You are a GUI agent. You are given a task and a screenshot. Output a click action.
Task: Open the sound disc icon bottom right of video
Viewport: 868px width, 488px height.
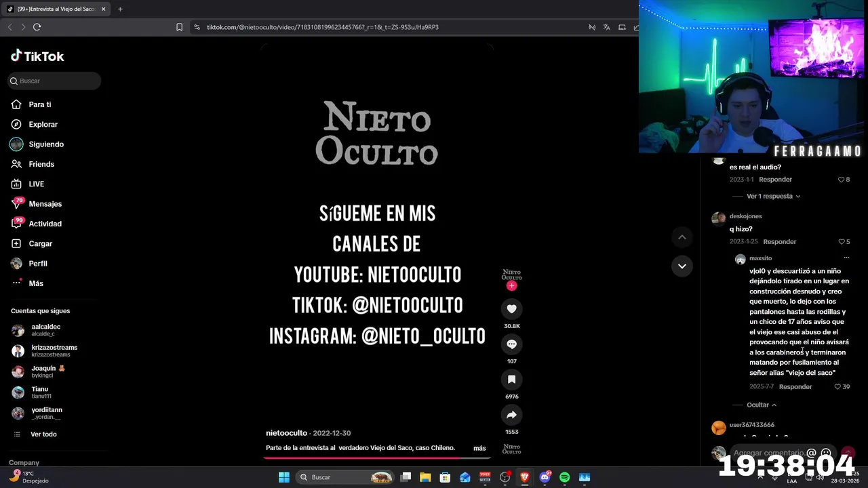(512, 449)
